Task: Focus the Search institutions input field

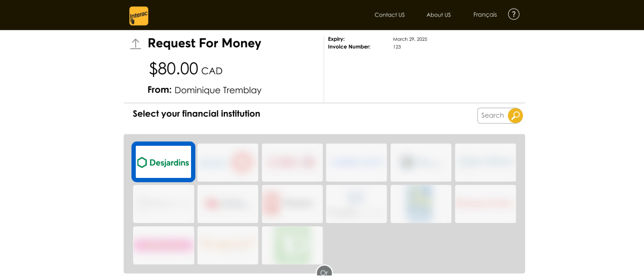Action: coord(493,115)
